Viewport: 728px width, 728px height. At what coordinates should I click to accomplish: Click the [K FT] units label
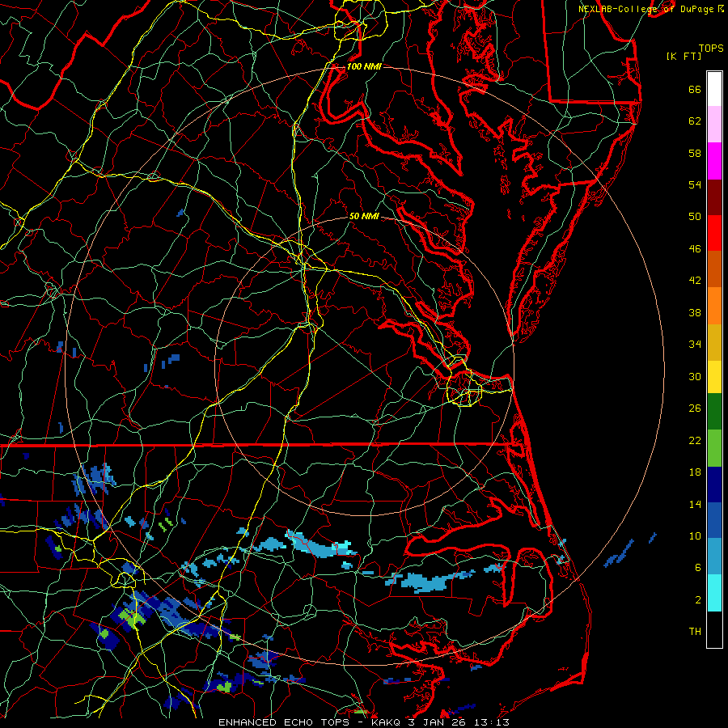point(684,57)
